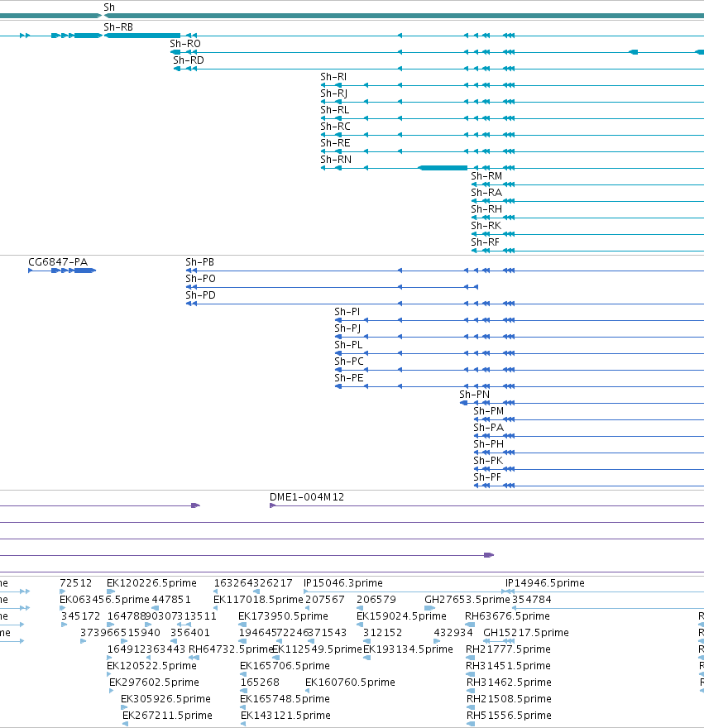
Task: Open EST 356401
Action: pos(190,633)
